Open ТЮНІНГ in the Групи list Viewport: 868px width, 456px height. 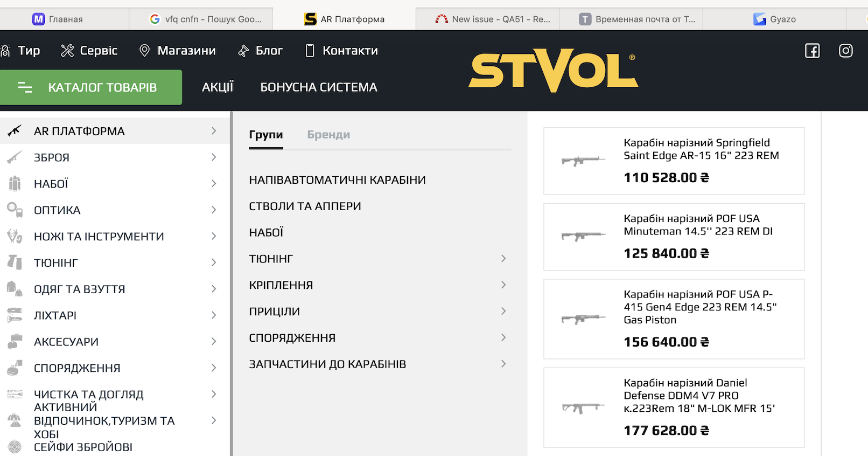coord(271,259)
